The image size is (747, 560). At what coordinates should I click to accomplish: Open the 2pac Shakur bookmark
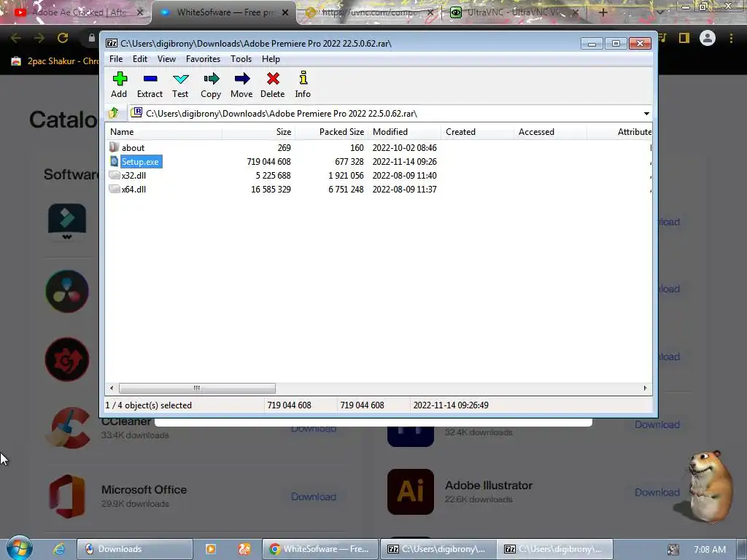point(55,61)
